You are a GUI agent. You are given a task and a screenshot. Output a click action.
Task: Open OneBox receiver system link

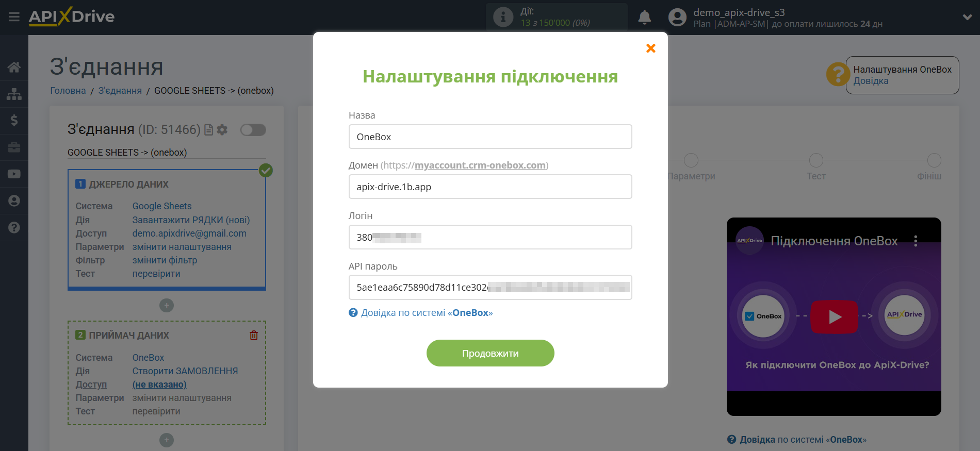click(148, 358)
